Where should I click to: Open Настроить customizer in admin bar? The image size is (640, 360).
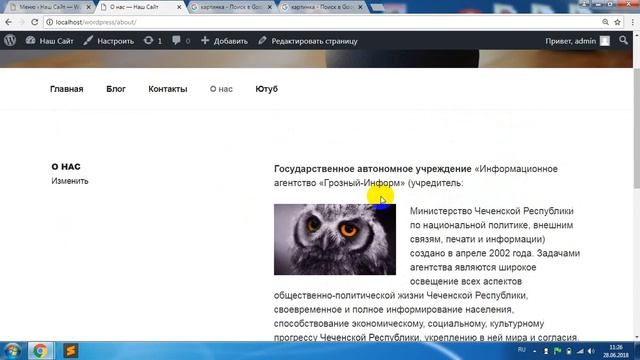pyautogui.click(x=109, y=41)
